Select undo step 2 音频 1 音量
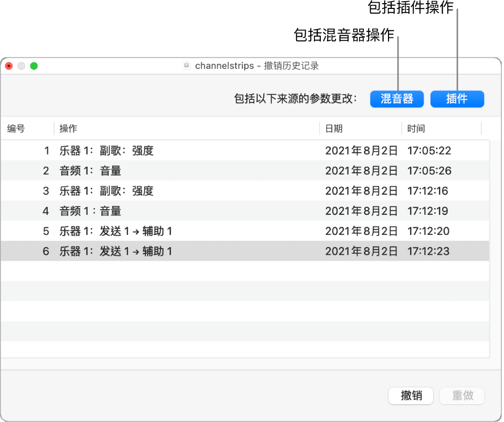Viewport: 504px width, 422px height. (x=157, y=171)
